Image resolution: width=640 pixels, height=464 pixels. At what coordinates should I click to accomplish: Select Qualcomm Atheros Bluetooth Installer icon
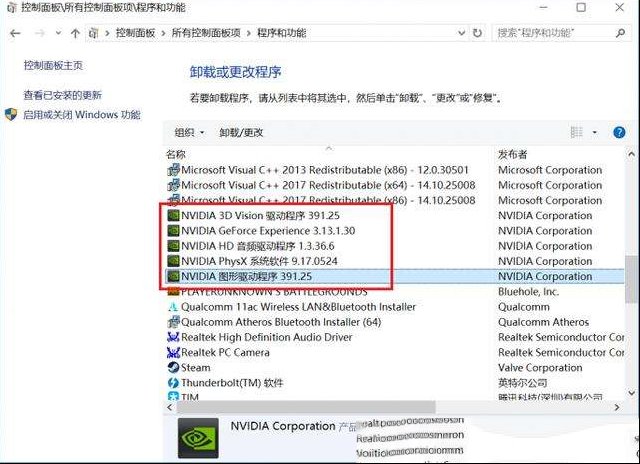(173, 322)
